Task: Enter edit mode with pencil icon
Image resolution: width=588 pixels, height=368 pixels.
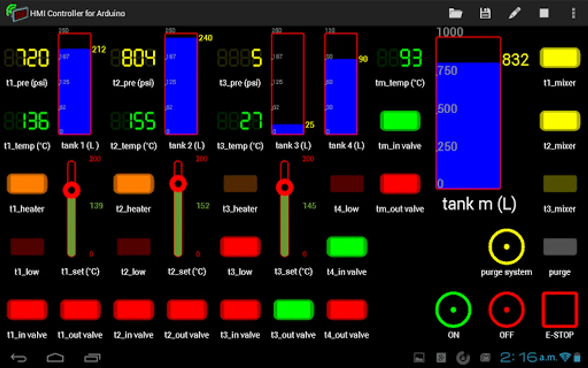Action: point(514,13)
